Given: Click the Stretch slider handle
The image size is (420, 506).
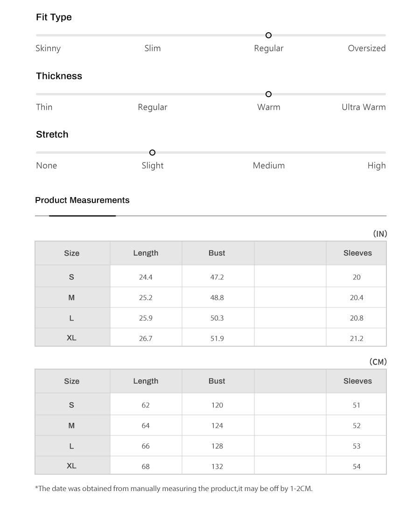Looking at the screenshot, I should (x=152, y=153).
